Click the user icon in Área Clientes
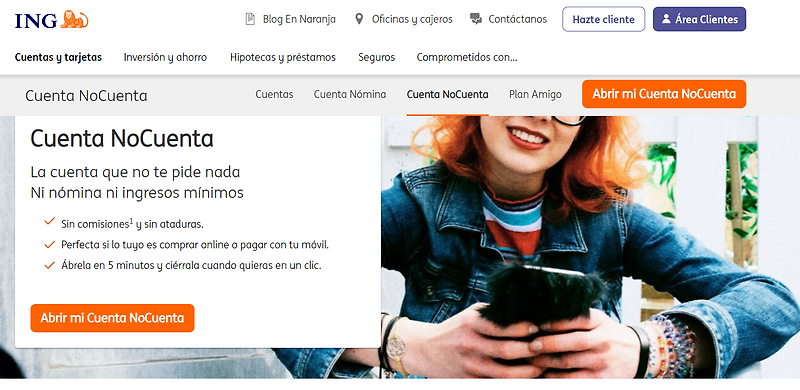Screen dimensions: 800x390 [x=666, y=19]
